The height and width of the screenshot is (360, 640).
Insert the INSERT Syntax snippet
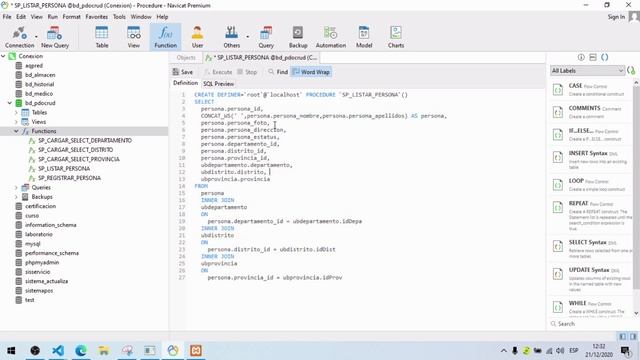pyautogui.click(x=591, y=160)
